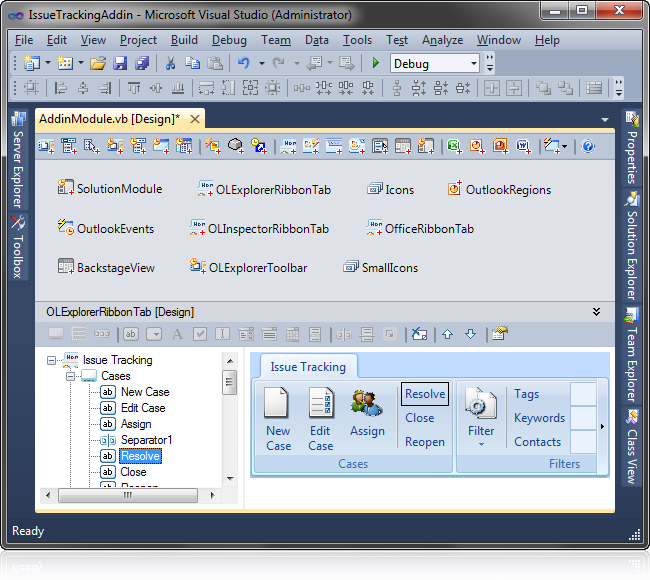Open the File menu
Image resolution: width=650 pixels, height=580 pixels.
click(x=24, y=40)
